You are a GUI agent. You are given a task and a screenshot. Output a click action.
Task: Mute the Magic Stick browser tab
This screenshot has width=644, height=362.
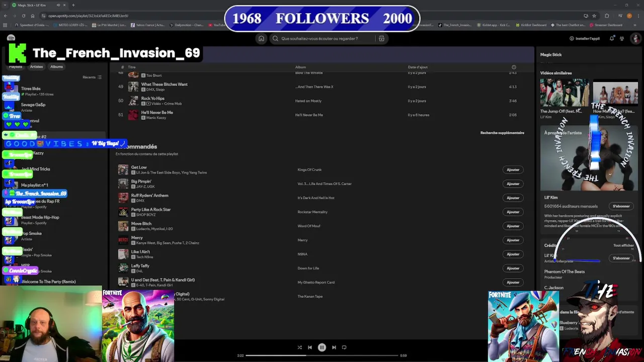coord(58,5)
